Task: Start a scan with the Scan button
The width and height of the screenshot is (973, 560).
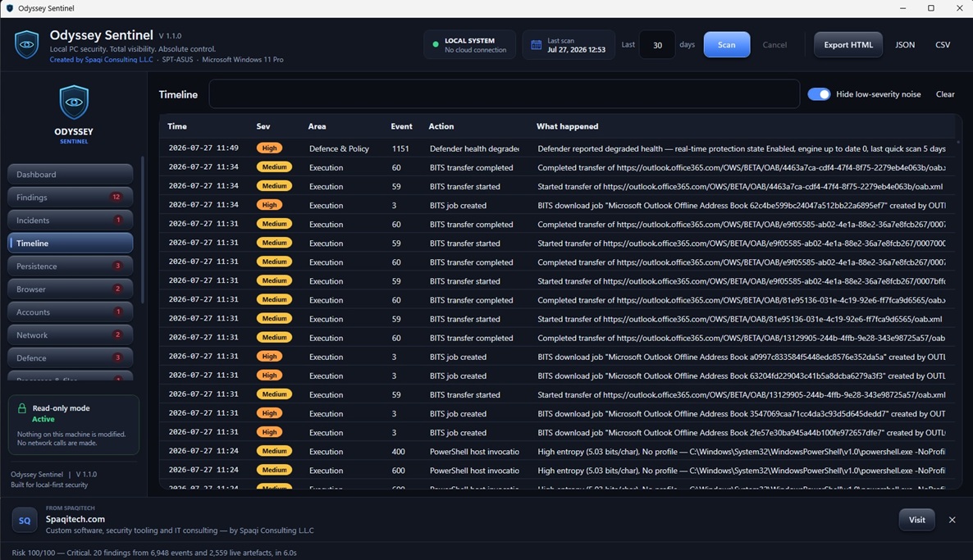Action: 727,44
